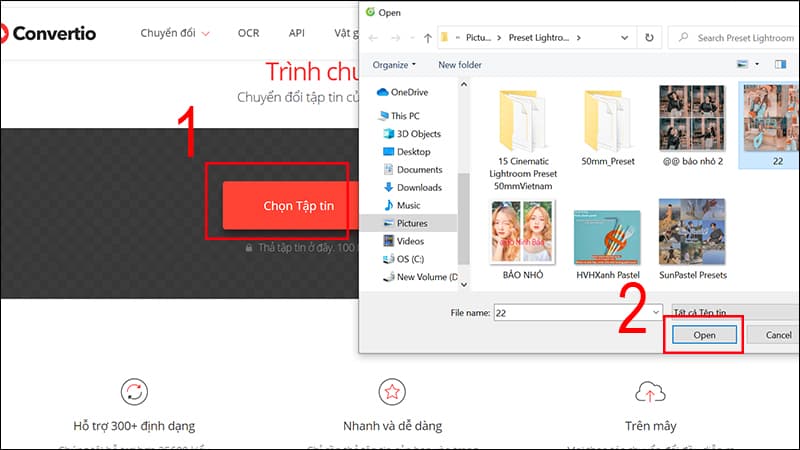Go to the OCR menu item
Viewport: 800px width, 450px height.
pyautogui.click(x=248, y=33)
